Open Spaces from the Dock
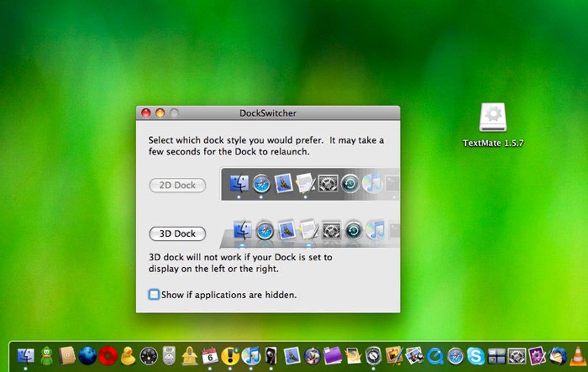 pyautogui.click(x=496, y=356)
